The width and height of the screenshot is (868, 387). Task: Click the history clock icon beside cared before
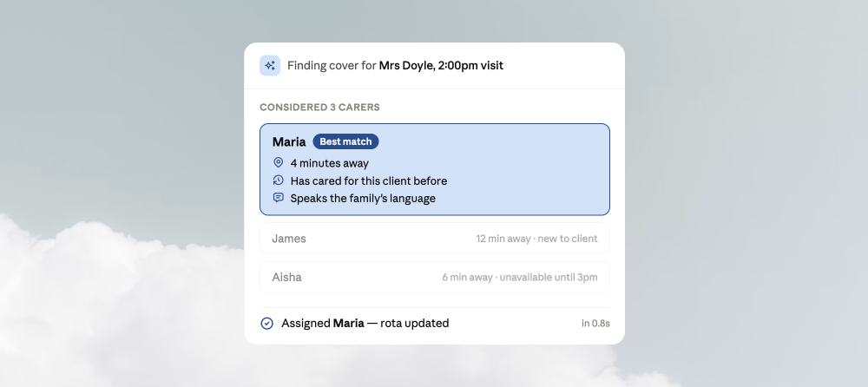279,180
